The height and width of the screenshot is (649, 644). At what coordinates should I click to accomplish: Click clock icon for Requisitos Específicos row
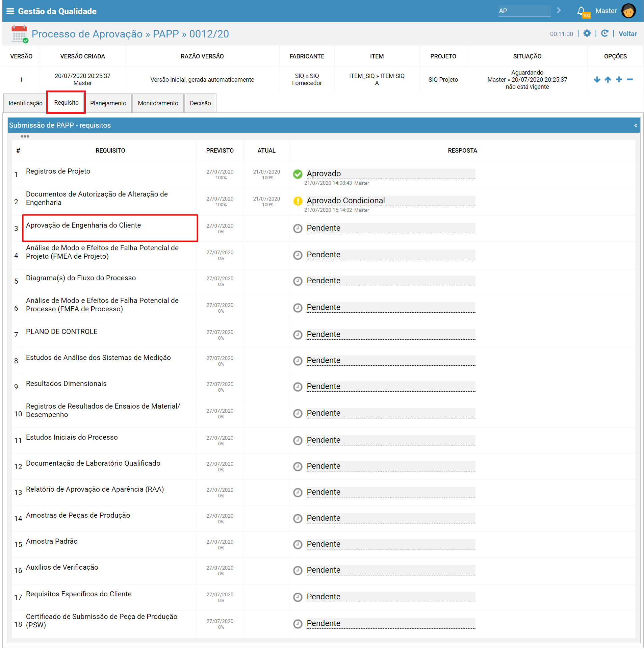coord(298,597)
